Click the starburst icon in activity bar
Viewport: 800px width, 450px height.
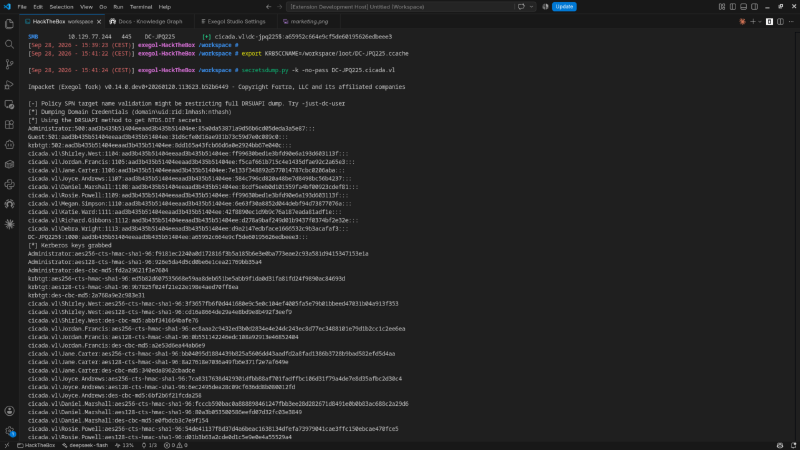[9, 224]
